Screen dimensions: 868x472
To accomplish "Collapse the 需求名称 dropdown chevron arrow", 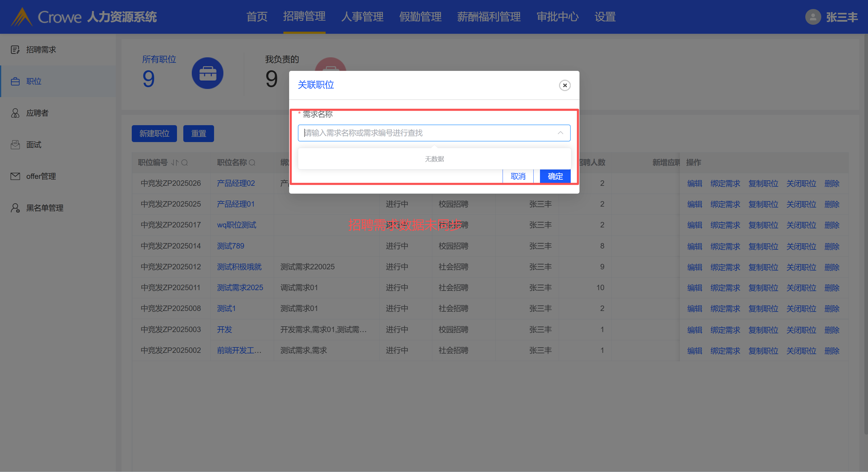I will (x=560, y=133).
